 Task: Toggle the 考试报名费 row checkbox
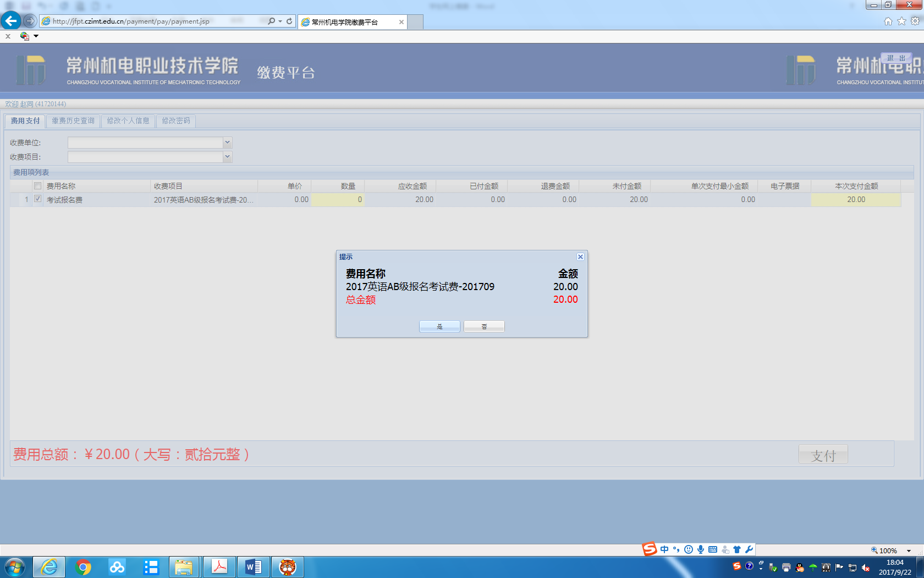(x=37, y=199)
